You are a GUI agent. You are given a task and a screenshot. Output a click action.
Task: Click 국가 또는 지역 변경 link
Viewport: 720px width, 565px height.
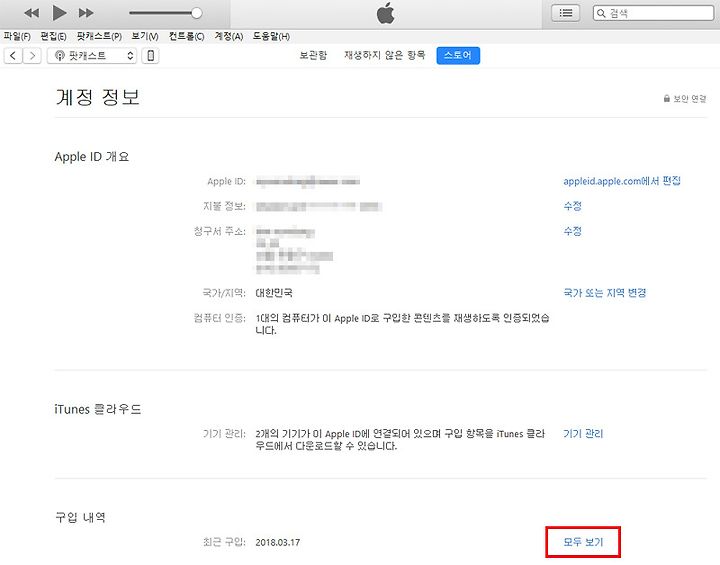pyautogui.click(x=605, y=293)
